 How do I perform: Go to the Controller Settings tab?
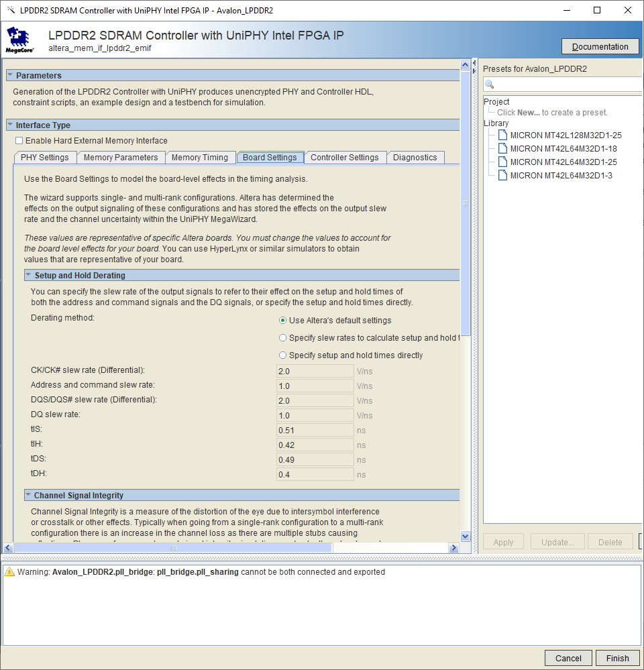(x=344, y=157)
